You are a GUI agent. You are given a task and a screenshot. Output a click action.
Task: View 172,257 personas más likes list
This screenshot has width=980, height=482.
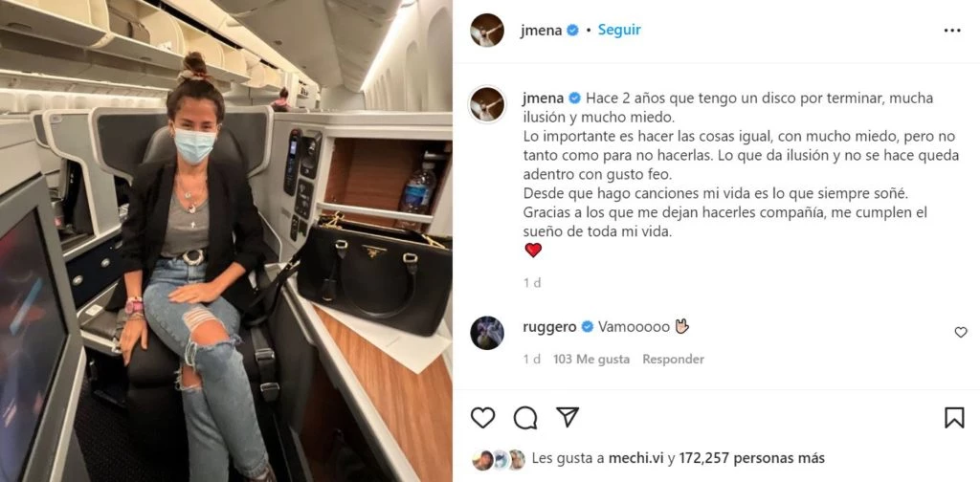point(752,458)
